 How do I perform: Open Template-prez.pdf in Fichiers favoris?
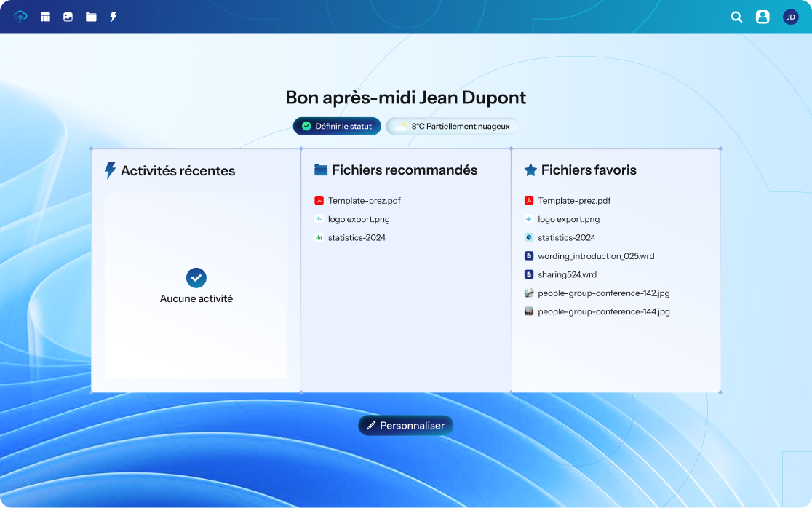click(568, 200)
